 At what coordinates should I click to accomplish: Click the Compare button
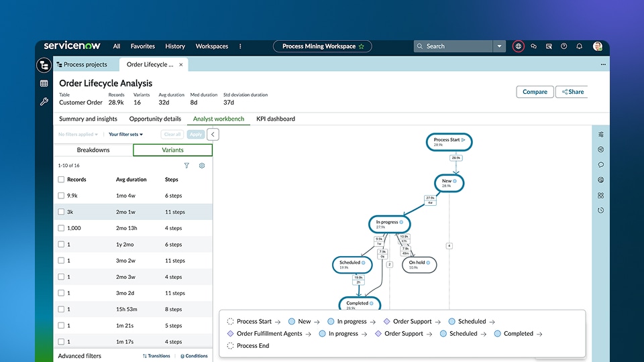click(535, 92)
